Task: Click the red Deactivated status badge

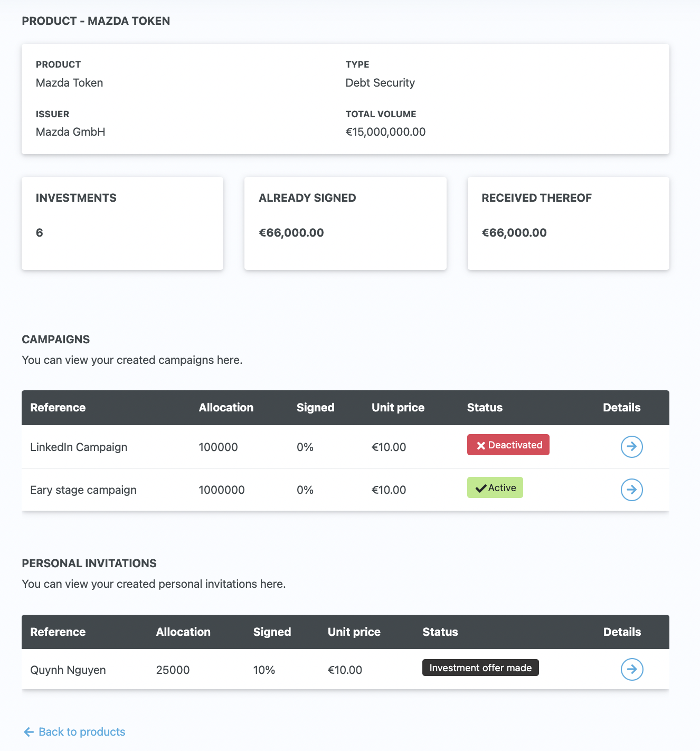Action: (508, 445)
